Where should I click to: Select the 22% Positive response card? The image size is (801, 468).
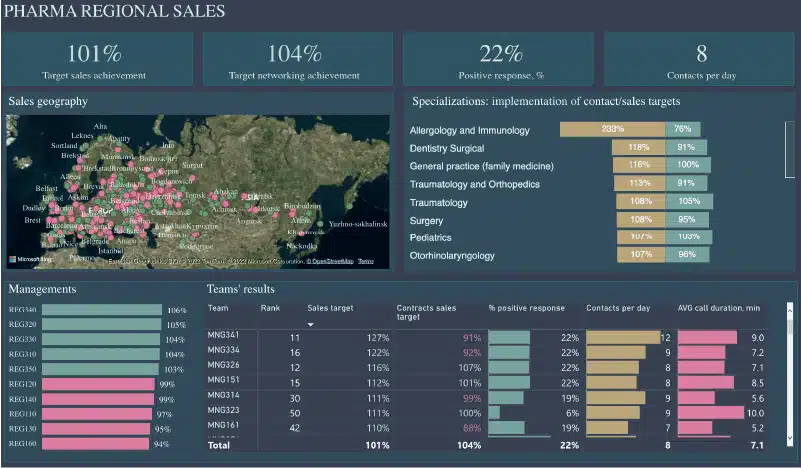click(x=499, y=59)
